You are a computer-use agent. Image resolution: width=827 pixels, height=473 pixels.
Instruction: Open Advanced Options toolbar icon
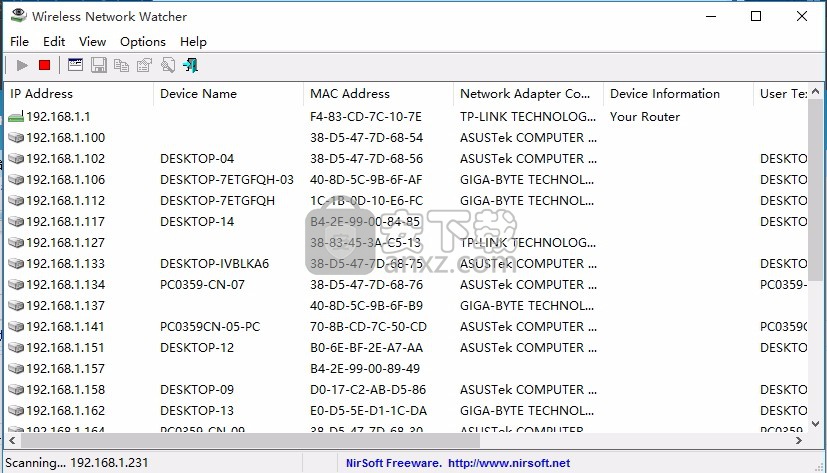[75, 65]
